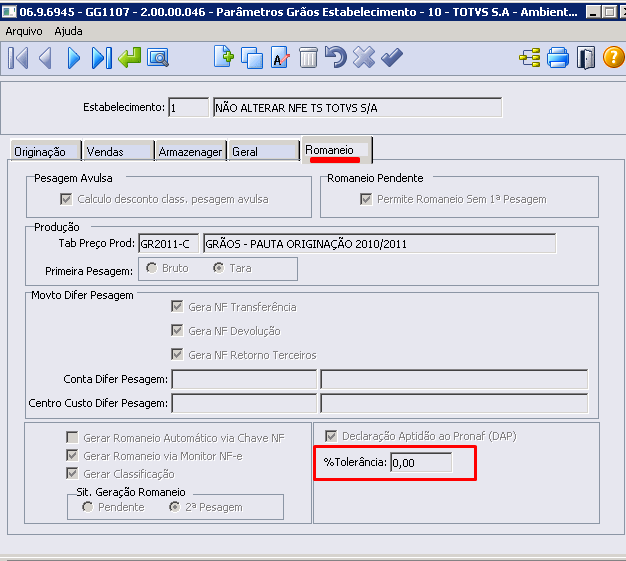The image size is (626, 561).
Task: Print using the printer icon
Action: click(558, 57)
